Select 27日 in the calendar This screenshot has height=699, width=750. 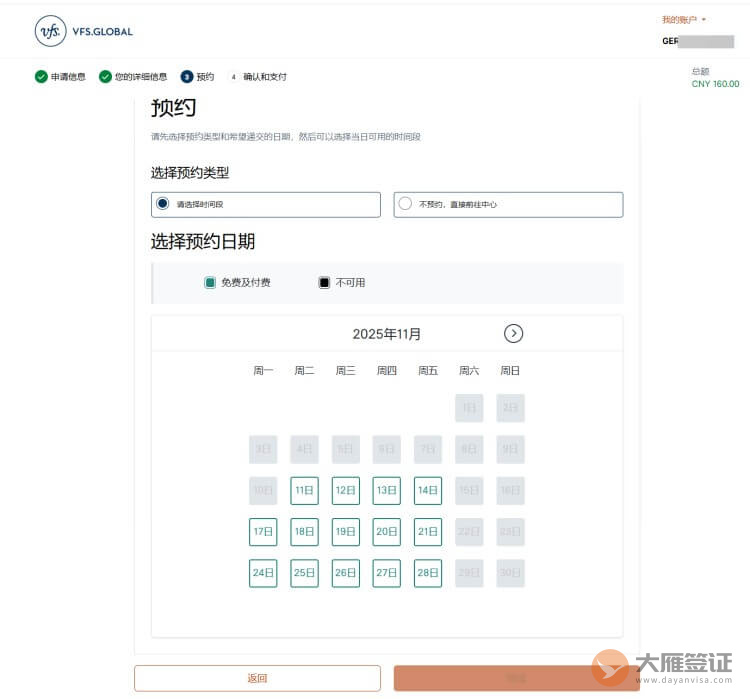386,573
